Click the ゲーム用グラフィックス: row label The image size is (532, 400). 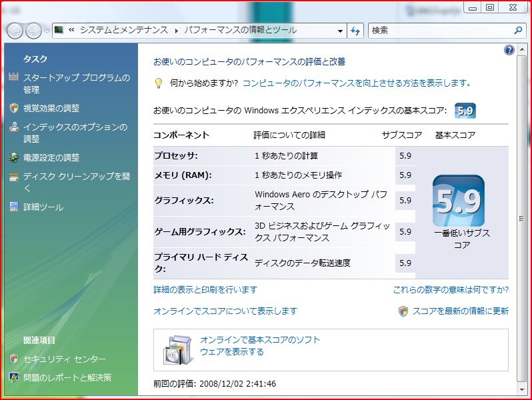200,232
